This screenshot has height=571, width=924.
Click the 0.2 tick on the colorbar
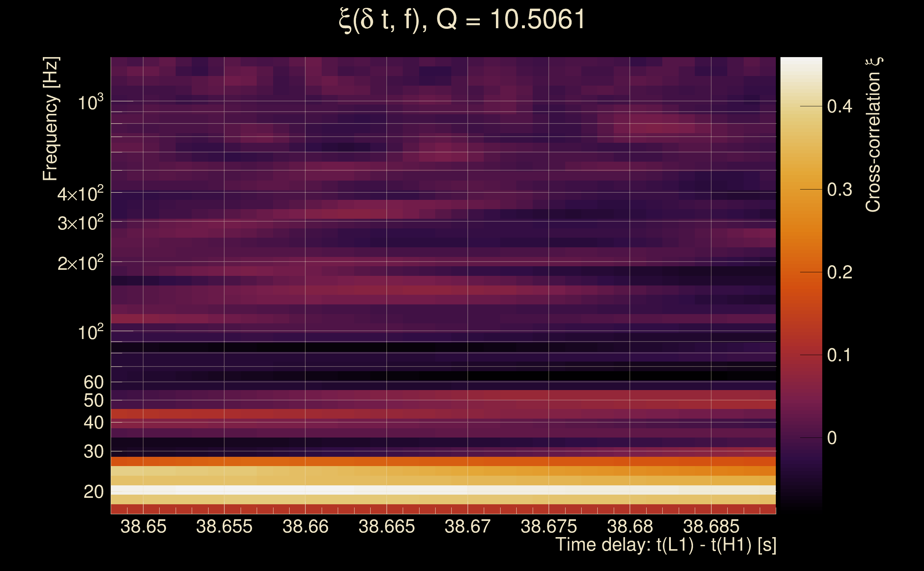point(839,272)
